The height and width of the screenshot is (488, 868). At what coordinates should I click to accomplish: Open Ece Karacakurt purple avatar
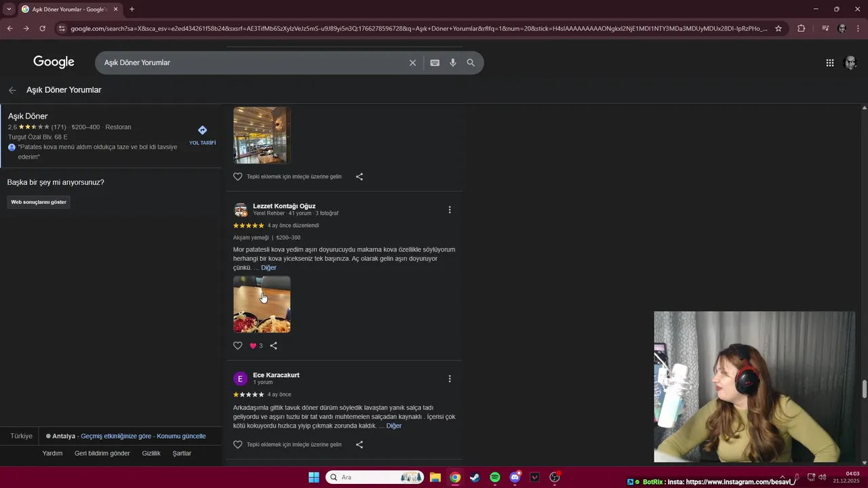click(x=240, y=378)
